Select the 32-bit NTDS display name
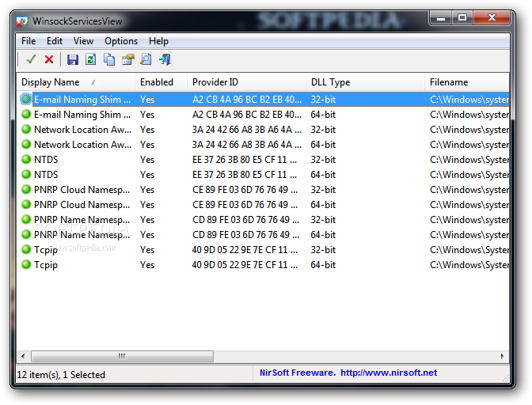 [46, 159]
